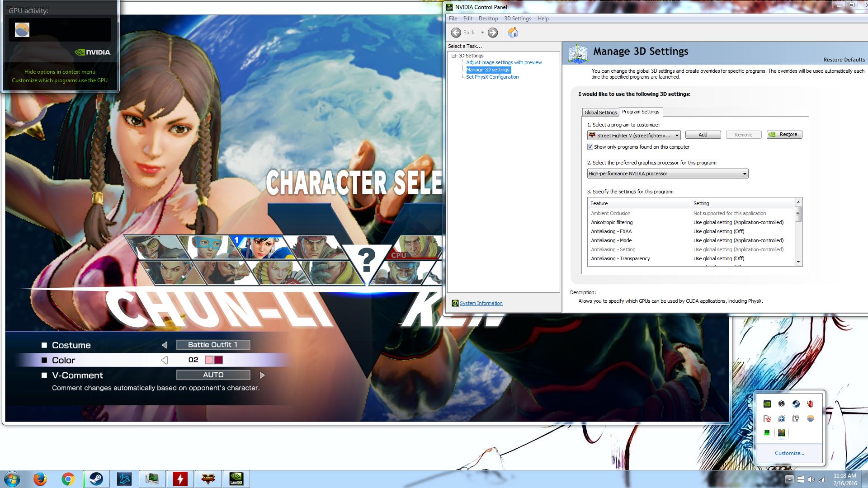Click the Antialiasing - Transparency row

pos(691,258)
